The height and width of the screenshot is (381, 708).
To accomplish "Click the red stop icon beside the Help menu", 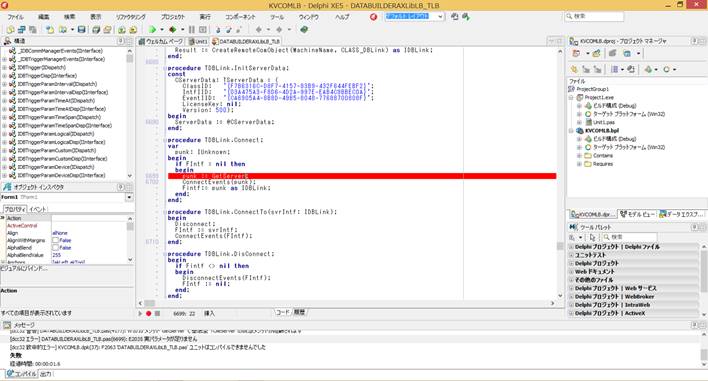I will pos(373,17).
